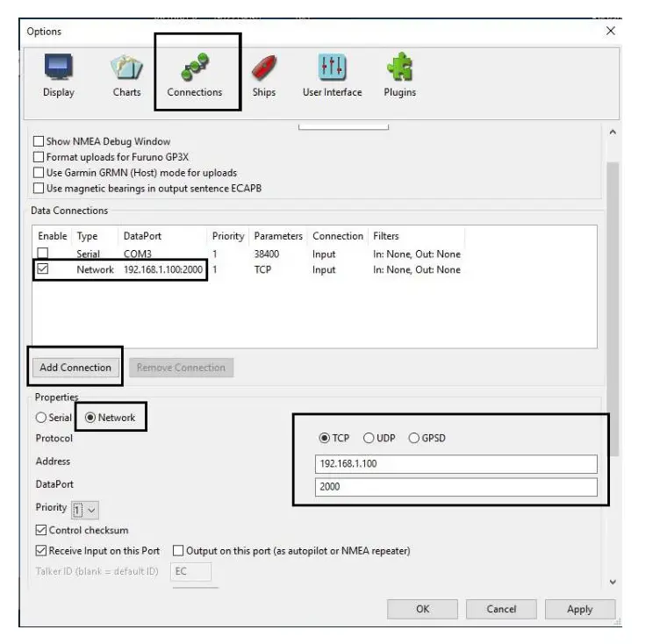The image size is (667, 644).
Task: Click the Remove Connection button
Action: tap(181, 368)
